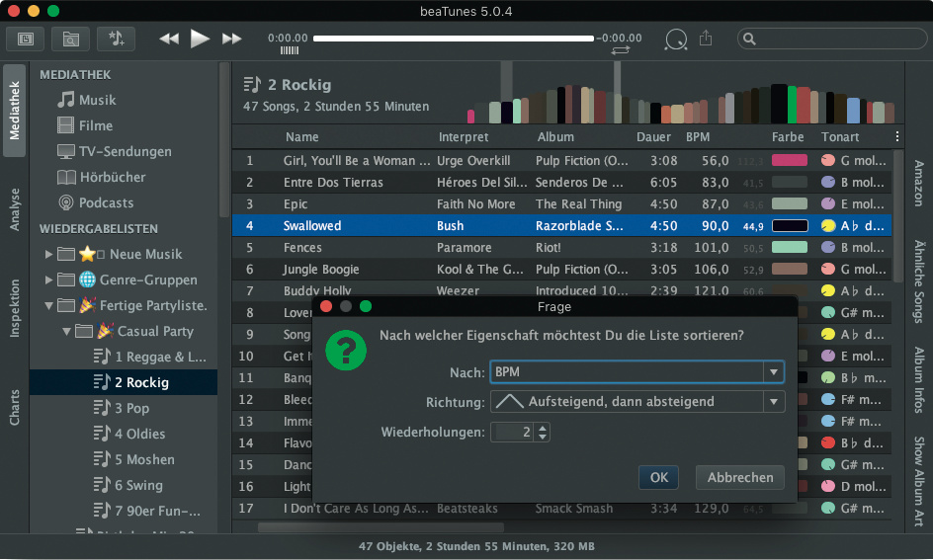
Task: Click the color swatch for Swallowed
Action: (x=790, y=226)
